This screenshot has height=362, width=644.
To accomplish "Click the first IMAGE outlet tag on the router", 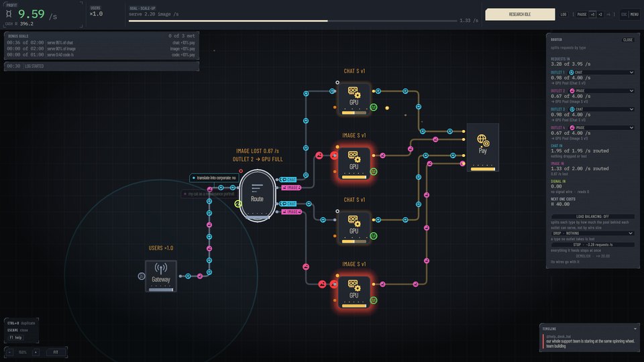I will pyautogui.click(x=291, y=188).
